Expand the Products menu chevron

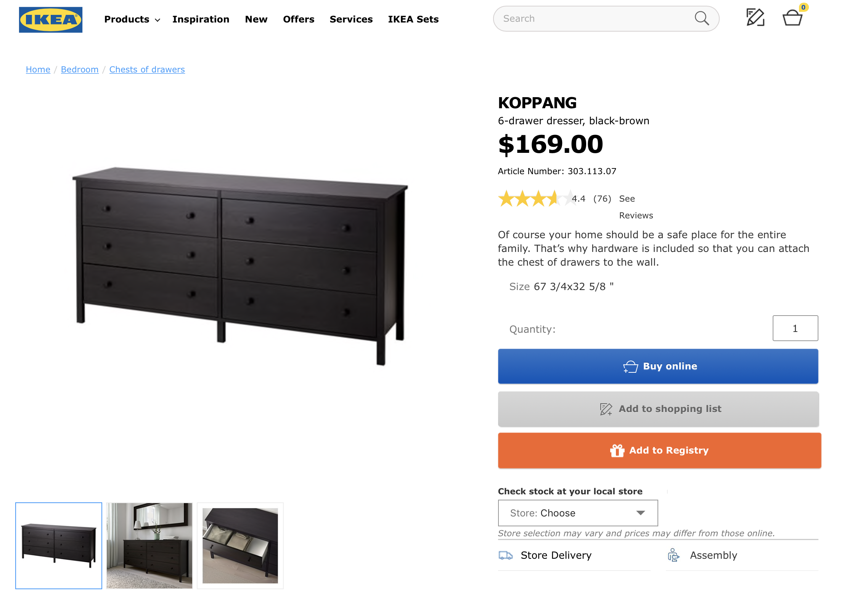pos(158,20)
